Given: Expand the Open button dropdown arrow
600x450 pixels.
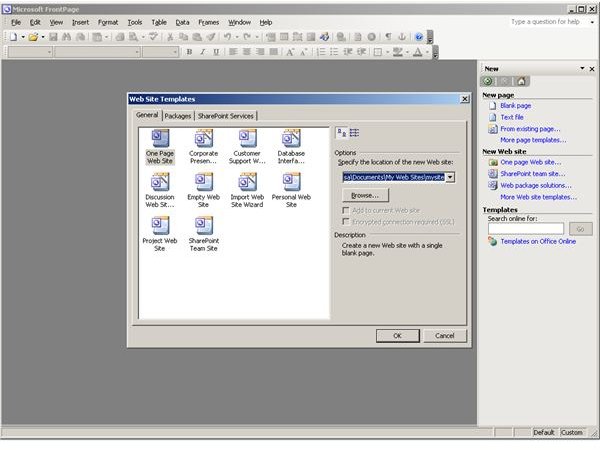Looking at the screenshot, I should [x=43, y=37].
